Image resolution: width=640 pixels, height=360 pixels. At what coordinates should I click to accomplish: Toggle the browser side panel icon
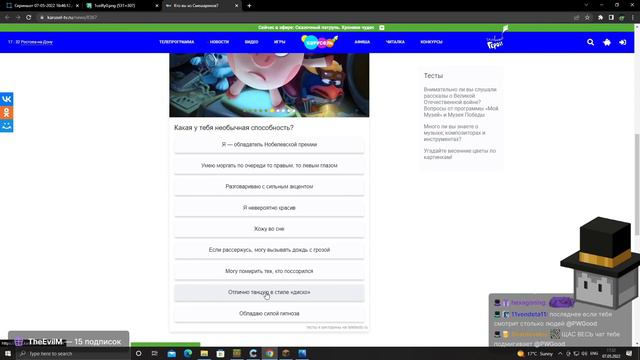point(611,18)
